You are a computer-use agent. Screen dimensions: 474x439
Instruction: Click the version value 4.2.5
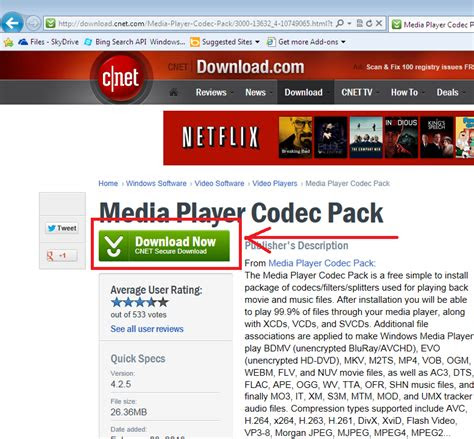[121, 384]
